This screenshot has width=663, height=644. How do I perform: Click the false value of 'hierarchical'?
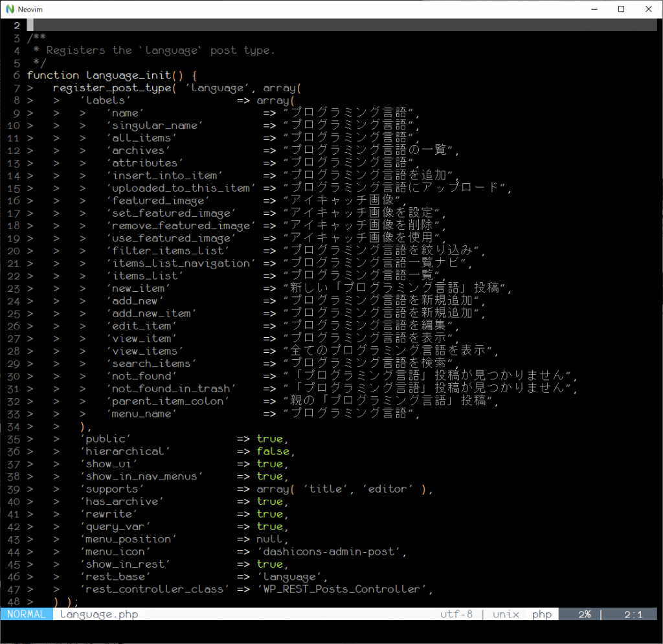click(273, 451)
